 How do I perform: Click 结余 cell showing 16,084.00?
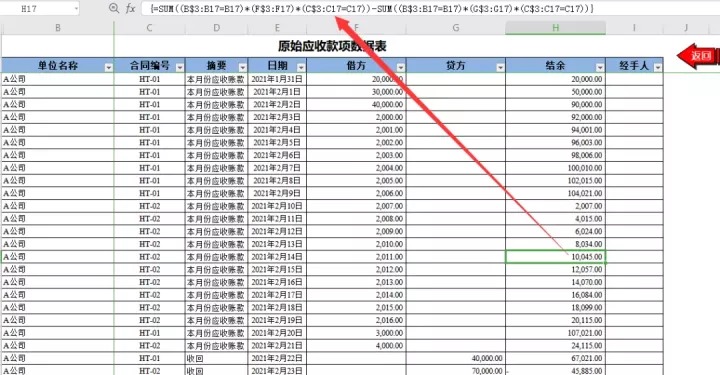[556, 295]
